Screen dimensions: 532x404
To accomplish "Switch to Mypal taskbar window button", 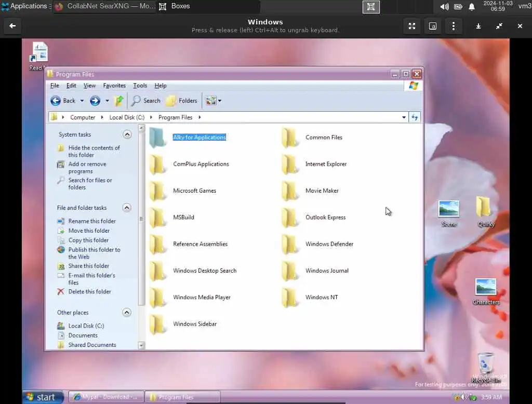I will [x=106, y=397].
